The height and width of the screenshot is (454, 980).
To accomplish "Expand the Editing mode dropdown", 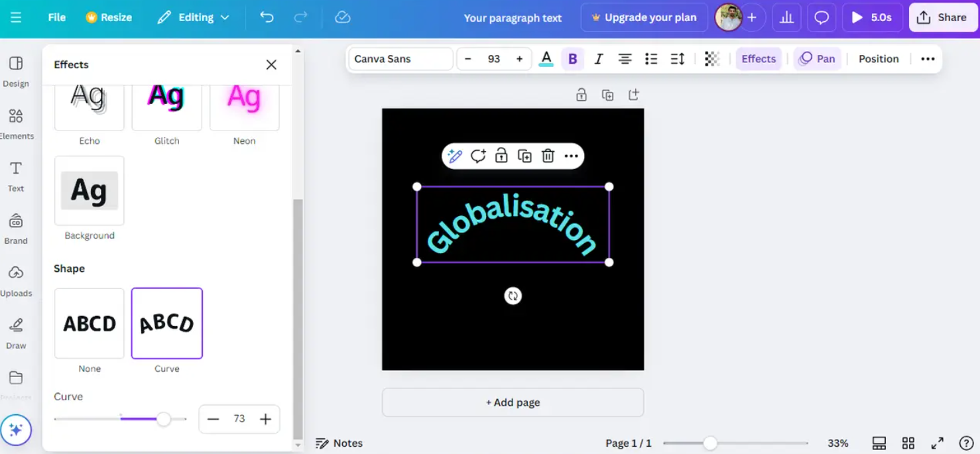I will click(x=193, y=18).
